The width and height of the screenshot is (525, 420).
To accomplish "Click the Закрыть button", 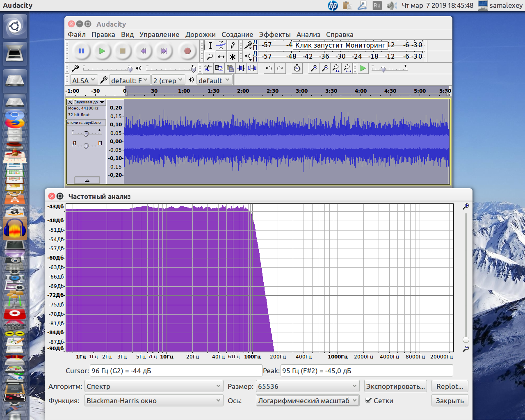I will click(x=450, y=401).
